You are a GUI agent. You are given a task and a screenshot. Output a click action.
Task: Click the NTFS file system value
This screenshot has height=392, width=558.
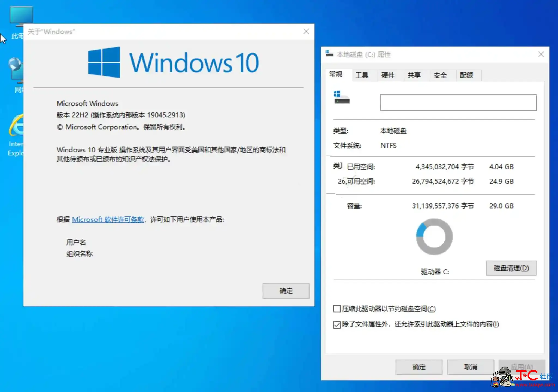click(389, 145)
